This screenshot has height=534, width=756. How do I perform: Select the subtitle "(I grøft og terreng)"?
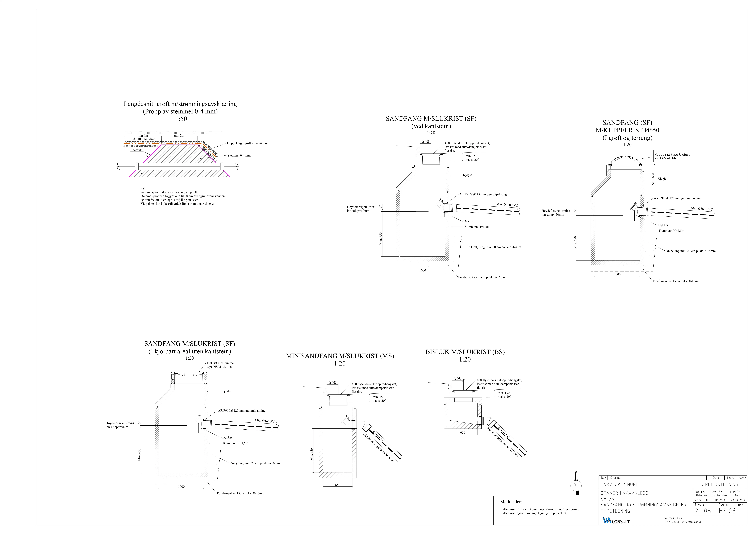(627, 138)
